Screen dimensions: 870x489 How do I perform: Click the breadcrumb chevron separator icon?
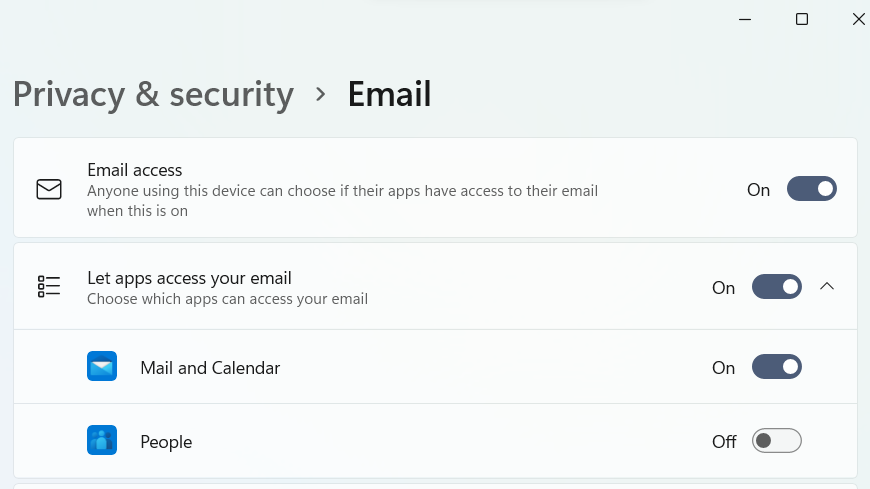(321, 94)
